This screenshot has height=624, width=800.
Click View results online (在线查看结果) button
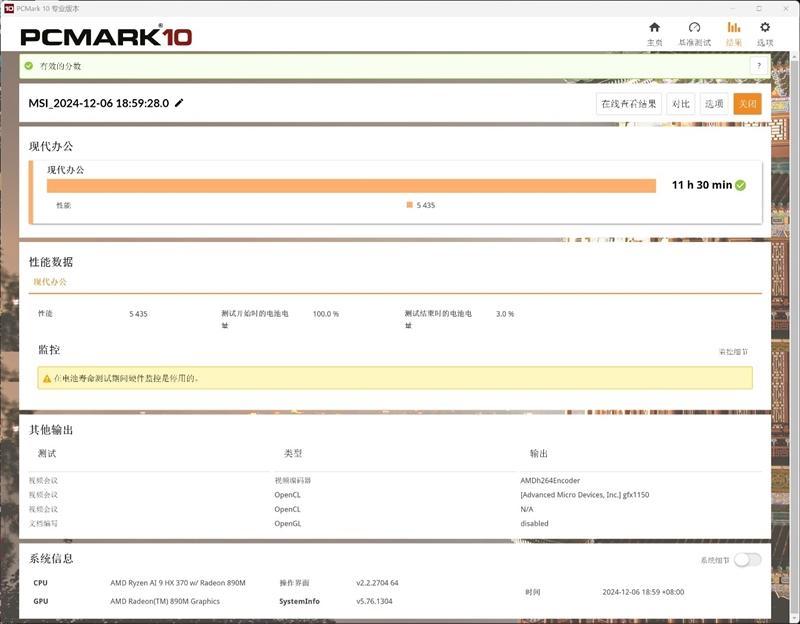628,104
